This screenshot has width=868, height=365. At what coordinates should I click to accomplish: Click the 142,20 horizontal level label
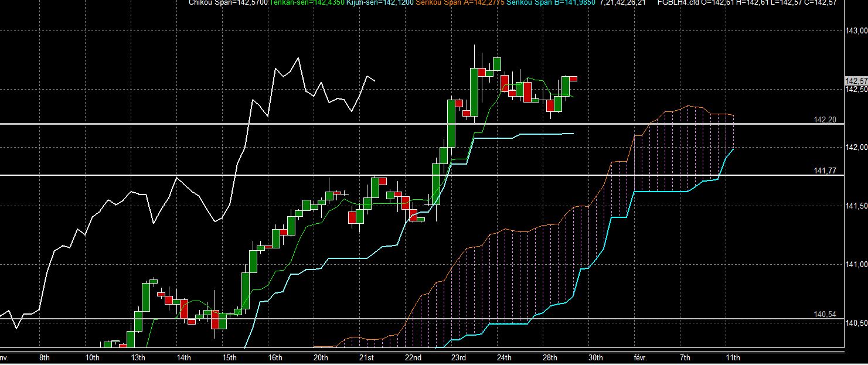pos(825,120)
